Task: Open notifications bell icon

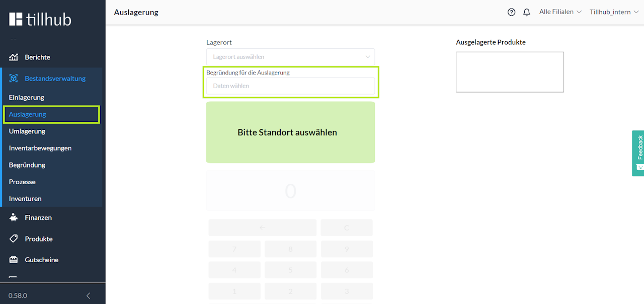Action: click(527, 12)
